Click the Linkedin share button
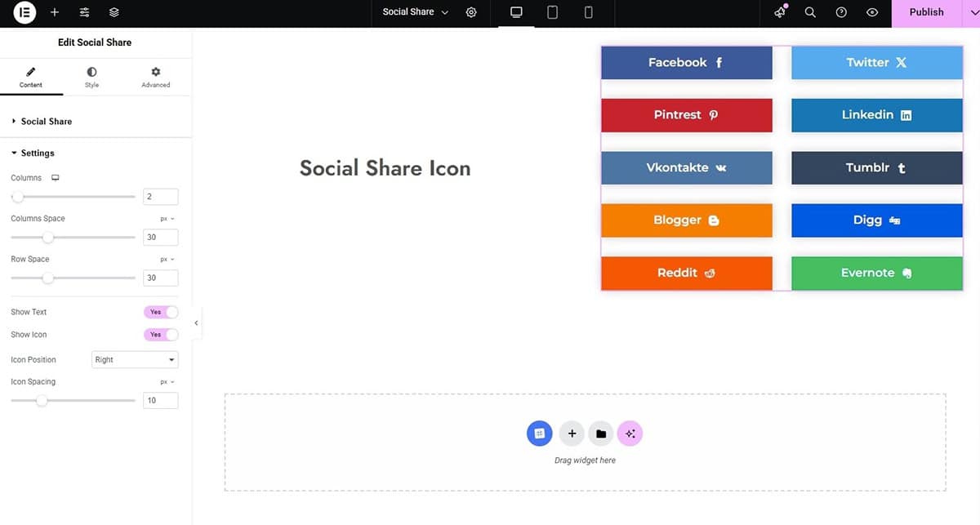 tap(877, 115)
